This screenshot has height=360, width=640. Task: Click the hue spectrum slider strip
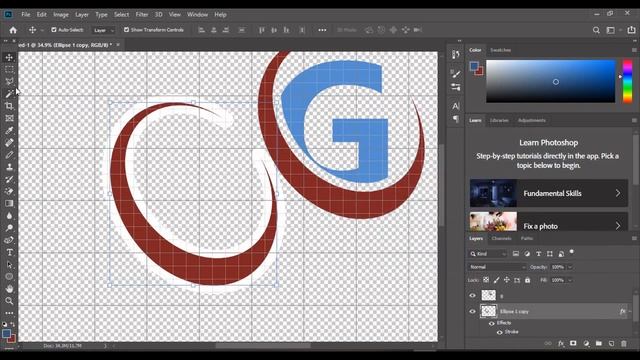click(x=627, y=81)
